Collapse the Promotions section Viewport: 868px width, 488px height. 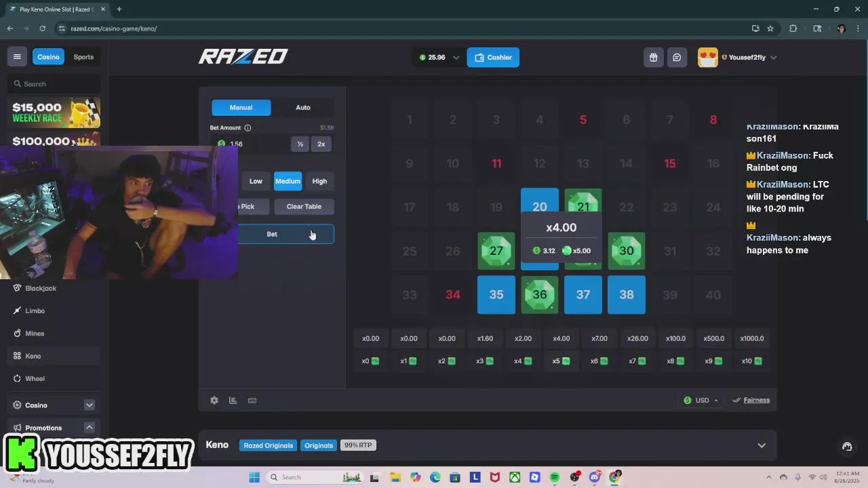tap(89, 428)
